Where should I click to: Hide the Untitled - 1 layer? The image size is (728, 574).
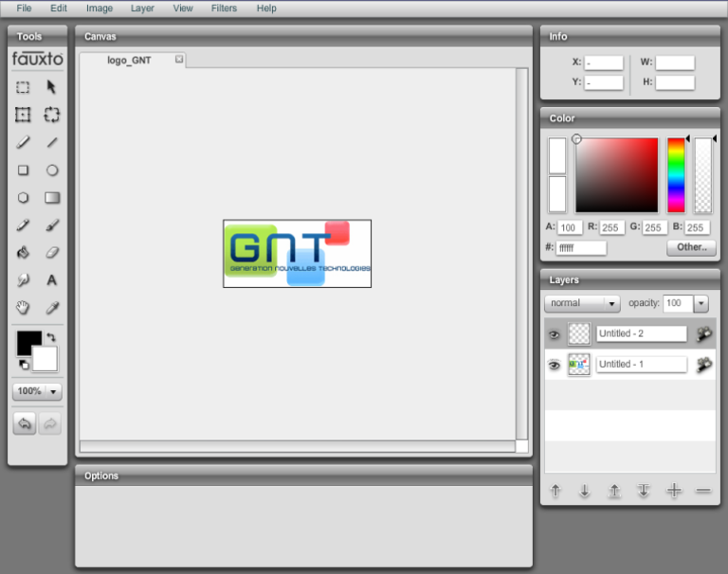click(554, 366)
